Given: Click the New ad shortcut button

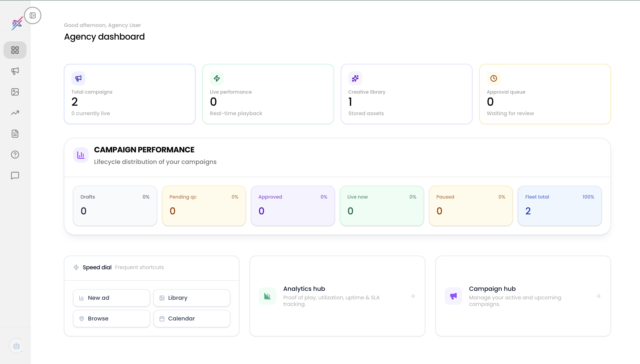Looking at the screenshot, I should click(111, 298).
